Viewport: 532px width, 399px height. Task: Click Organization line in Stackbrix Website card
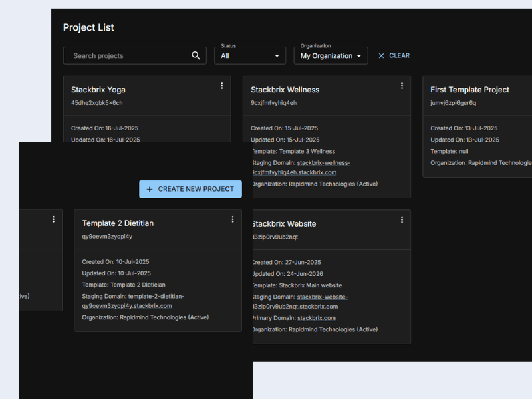315,329
